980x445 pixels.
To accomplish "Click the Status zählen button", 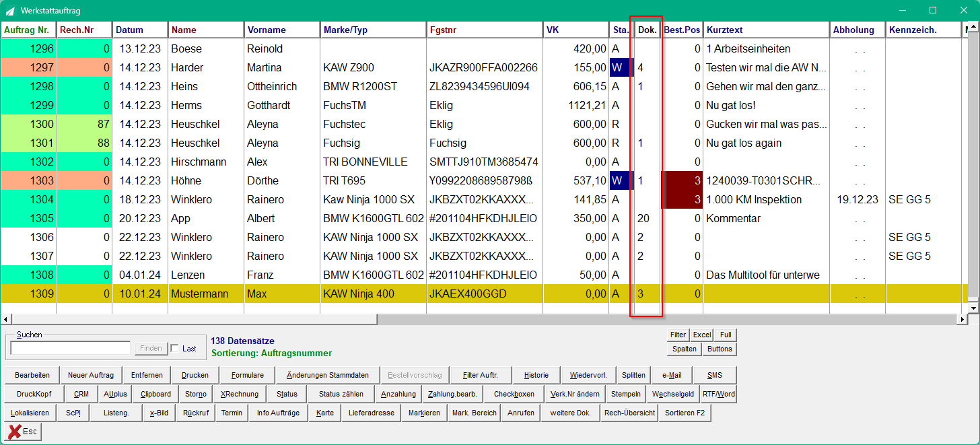I will pyautogui.click(x=341, y=394).
